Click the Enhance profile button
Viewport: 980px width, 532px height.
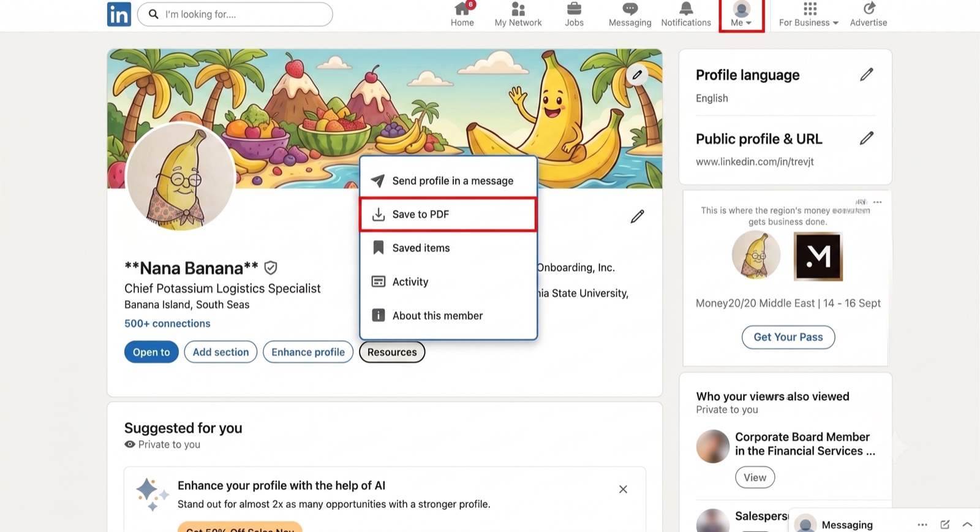pos(308,352)
